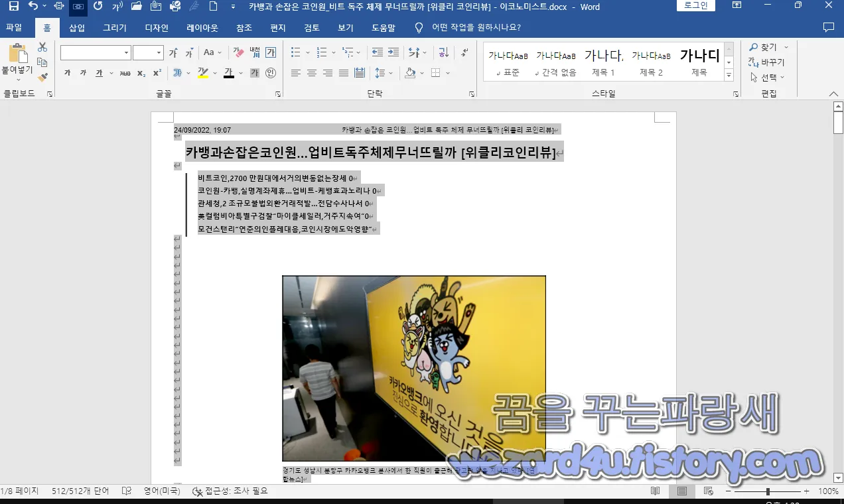Copy selection with copy icon
The image size is (844, 504).
coord(42,62)
